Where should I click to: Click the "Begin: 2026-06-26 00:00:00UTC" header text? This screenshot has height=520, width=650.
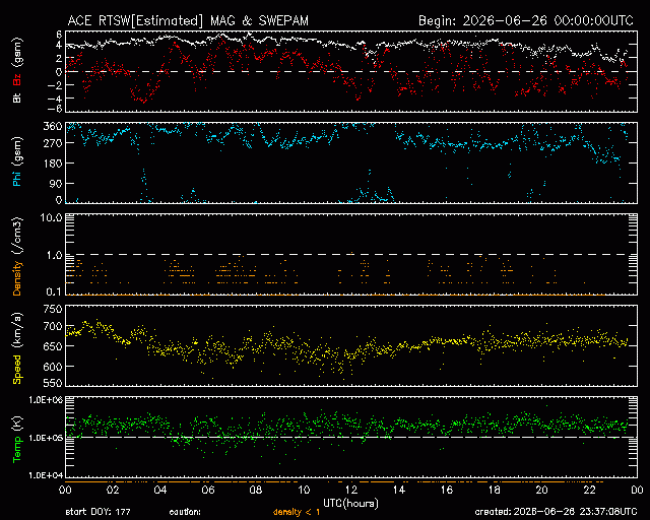[x=526, y=21]
